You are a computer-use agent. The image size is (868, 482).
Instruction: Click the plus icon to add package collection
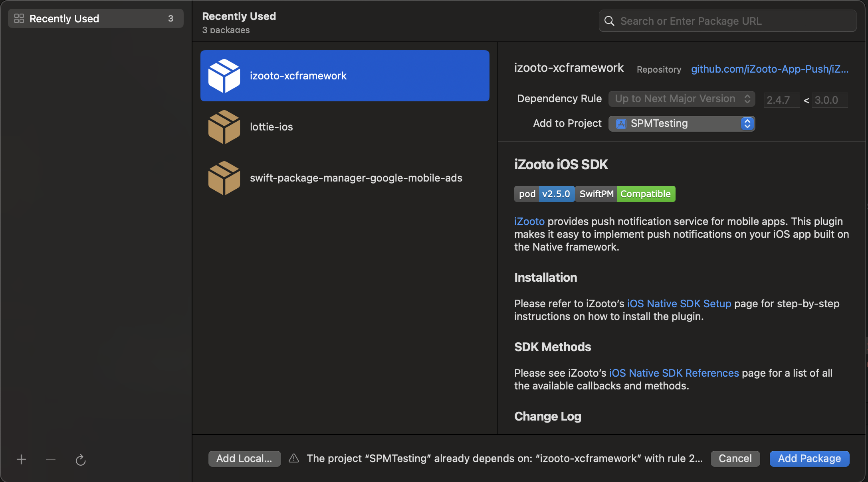tap(21, 460)
